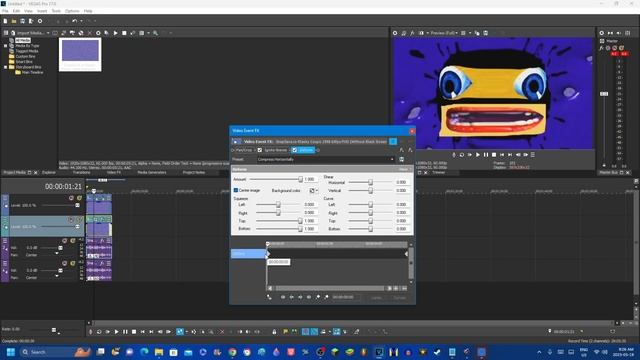The image size is (640, 360).
Task: Adjust the top video track level slider
Action: [x=77, y=205]
